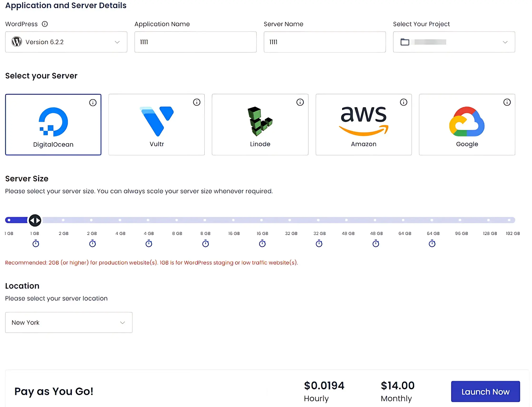This screenshot has width=532, height=407.
Task: Click the "Server Size" heading
Action: tap(27, 179)
